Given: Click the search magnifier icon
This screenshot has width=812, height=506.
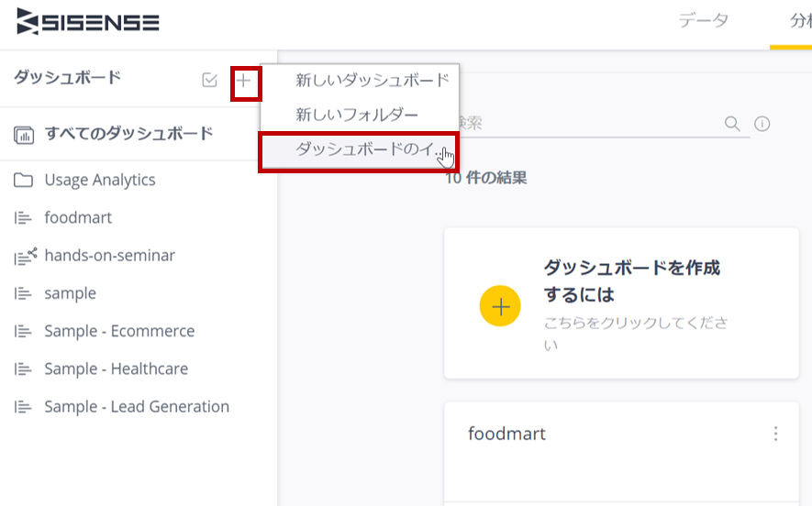Looking at the screenshot, I should tap(732, 124).
